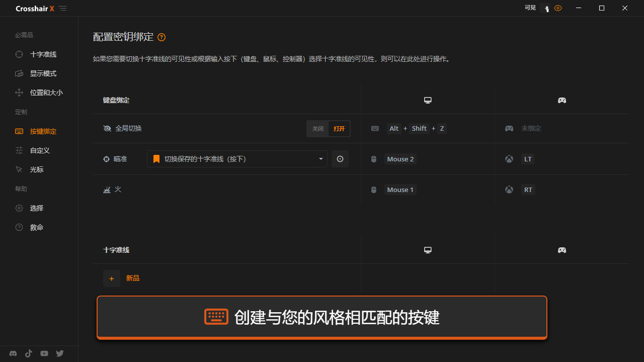
Task: Click the monitor icon column header
Action: tap(428, 100)
